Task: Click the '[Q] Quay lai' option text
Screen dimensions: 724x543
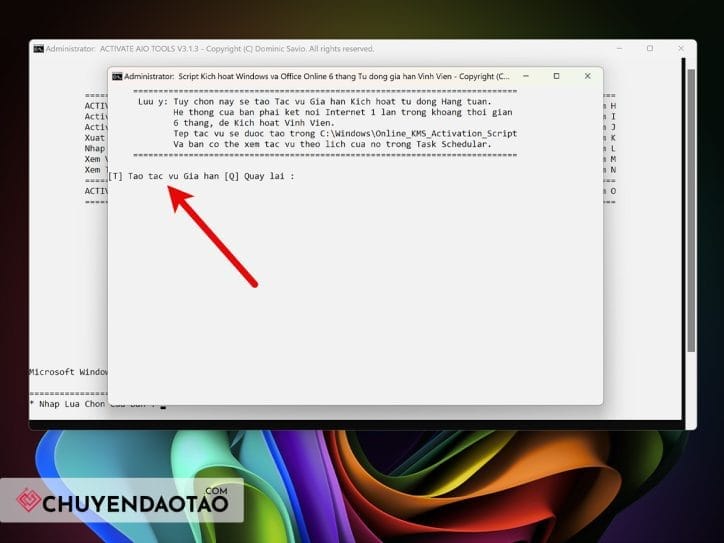Action: pos(254,176)
